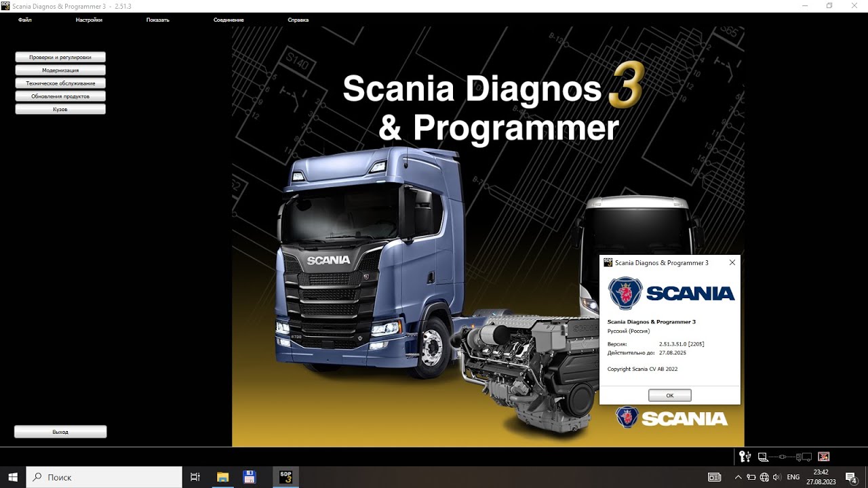Click the validity date 27.08.2025
The height and width of the screenshot is (488, 868).
[673, 352]
